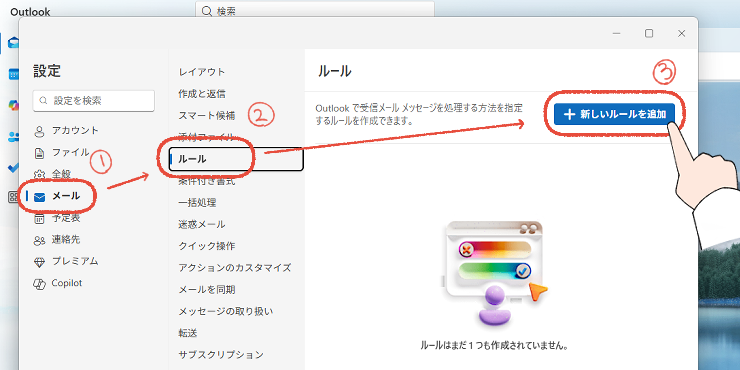
Task: Open the サブスクリプション mail option
Action: pos(221,354)
